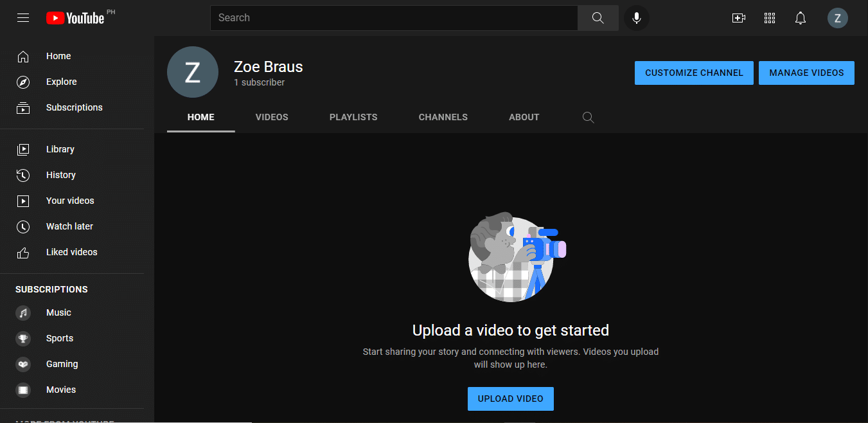This screenshot has height=423, width=868.
Task: Click the camera operator illustration
Action: pos(517,256)
